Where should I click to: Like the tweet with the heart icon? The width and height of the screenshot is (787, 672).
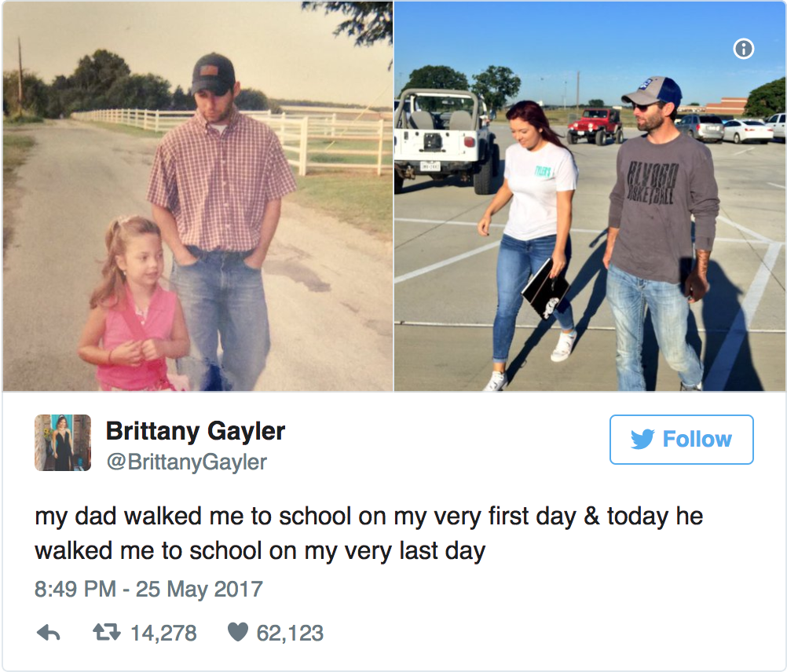point(237,633)
